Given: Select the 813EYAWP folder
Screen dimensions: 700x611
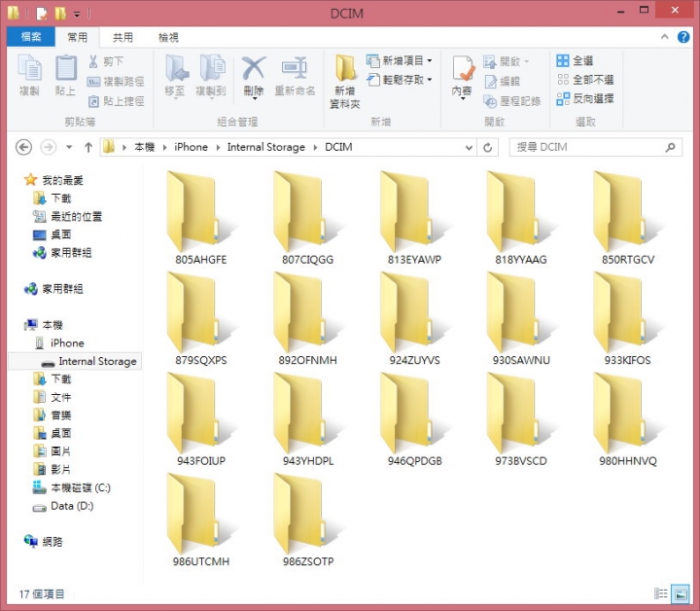Looking at the screenshot, I should [x=414, y=218].
